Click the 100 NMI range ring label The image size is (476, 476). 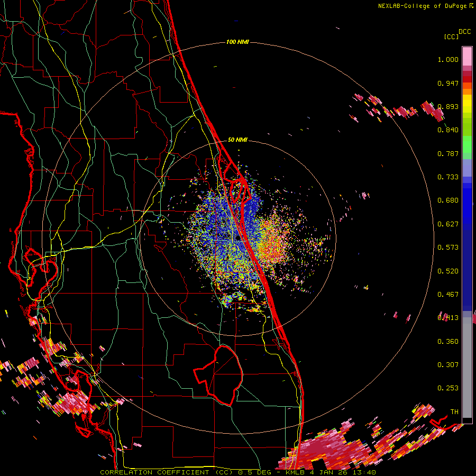(x=237, y=42)
